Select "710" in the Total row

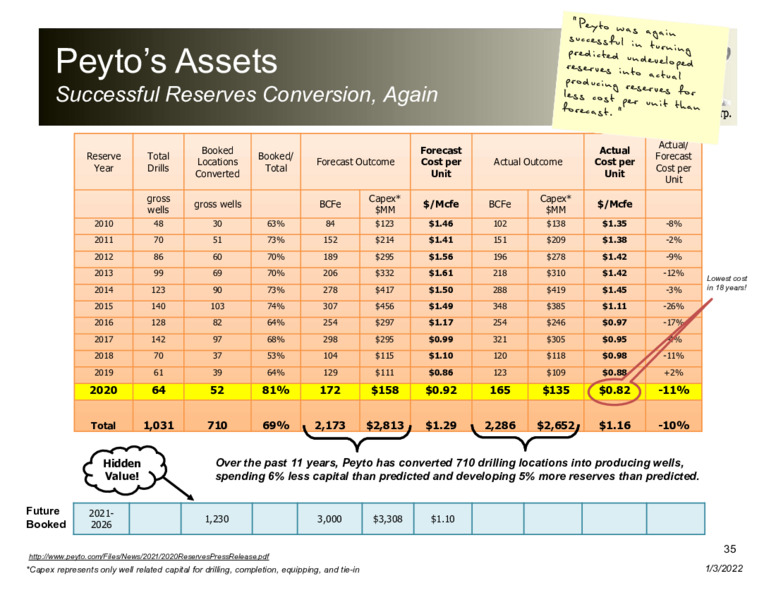[x=217, y=425]
